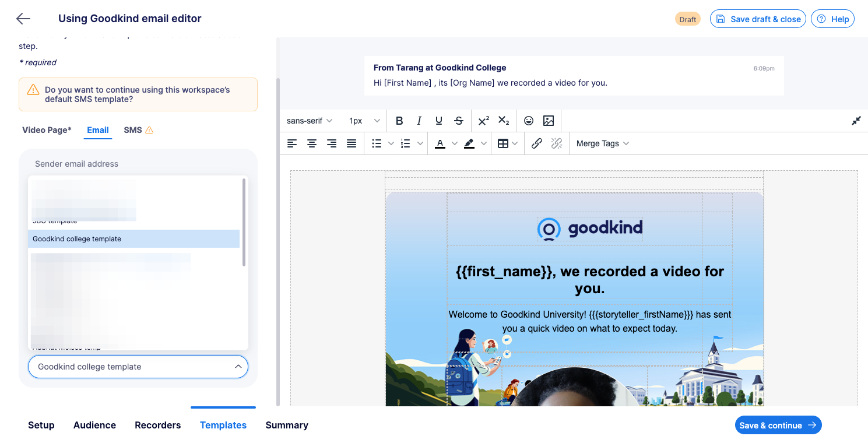Image resolution: width=868 pixels, height=443 pixels.
Task: Click the highlight color marker icon
Action: click(469, 143)
